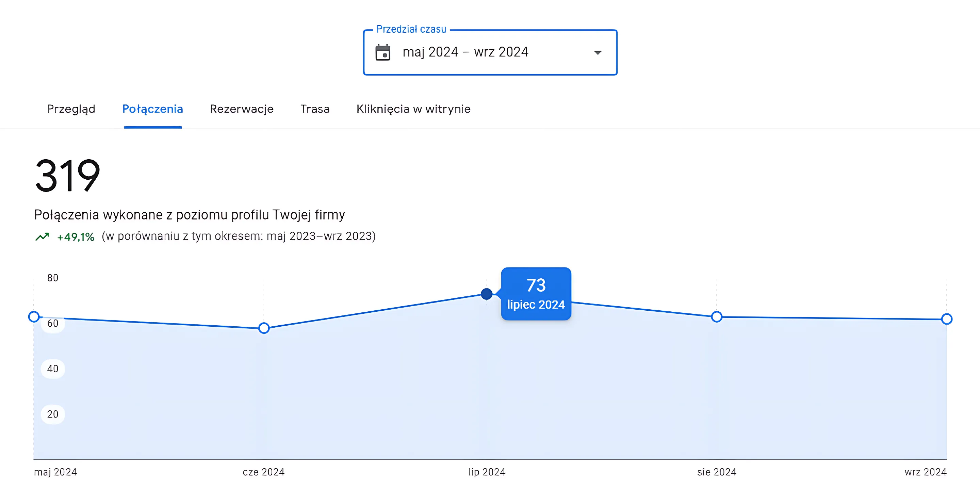
Task: Open the Kliknięcia w witrynie tab
Action: (413, 109)
